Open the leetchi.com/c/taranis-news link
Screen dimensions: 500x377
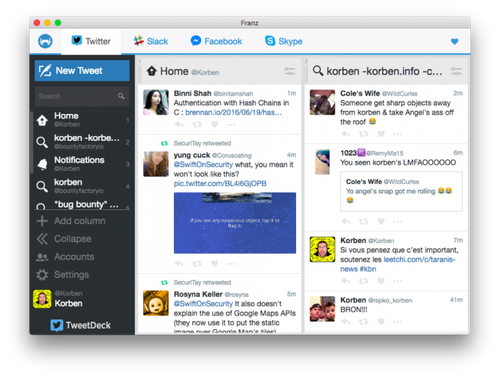tap(419, 260)
